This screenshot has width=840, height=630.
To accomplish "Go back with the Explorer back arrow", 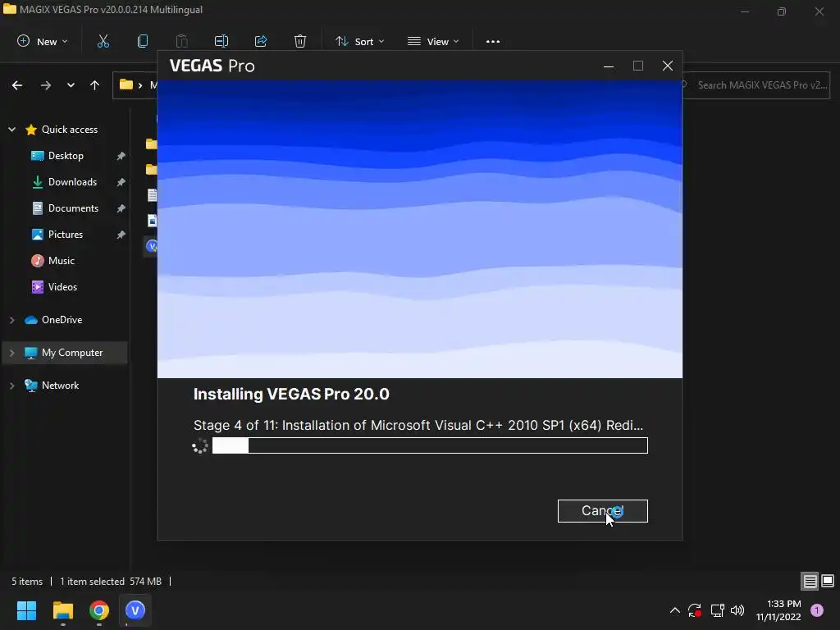I will 17,85.
